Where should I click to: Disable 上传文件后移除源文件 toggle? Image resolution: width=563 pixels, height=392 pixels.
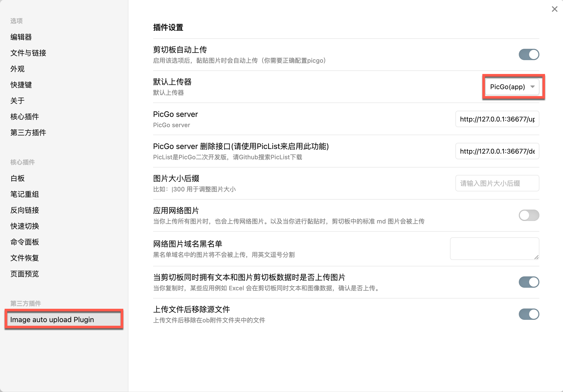[x=529, y=314]
